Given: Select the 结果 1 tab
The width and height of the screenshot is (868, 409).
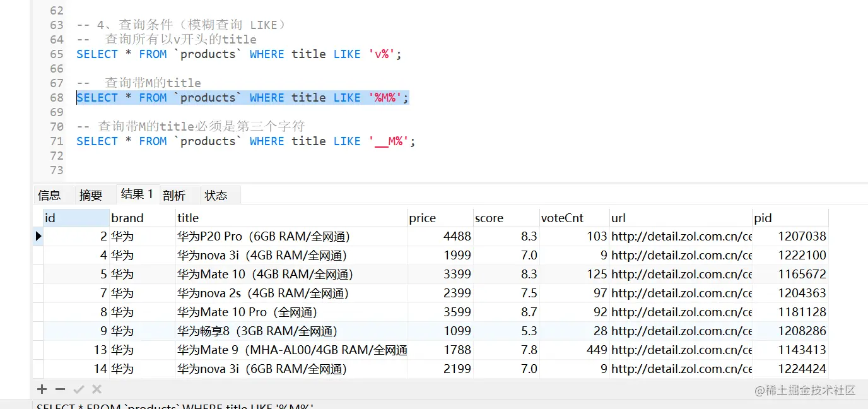Looking at the screenshot, I should 137,194.
